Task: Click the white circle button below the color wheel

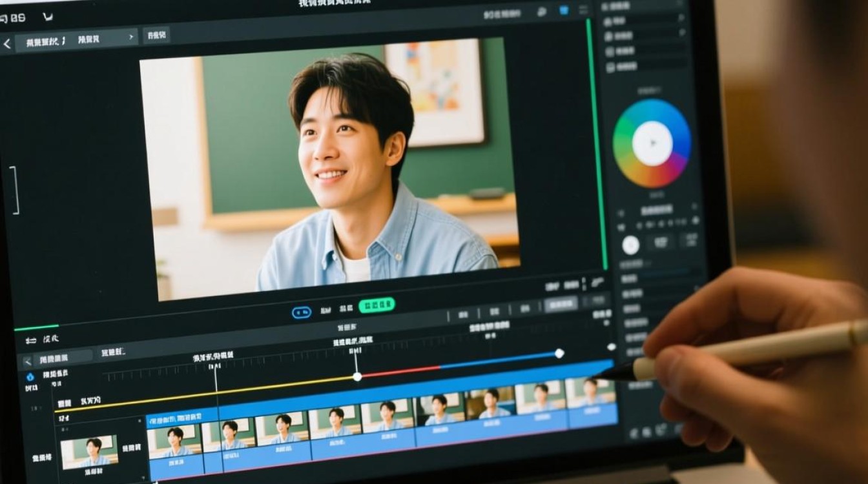Action: [x=630, y=245]
